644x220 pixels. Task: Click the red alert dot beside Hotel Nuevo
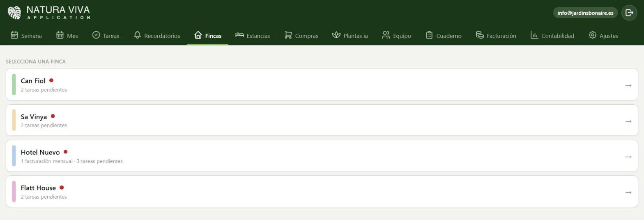point(65,152)
